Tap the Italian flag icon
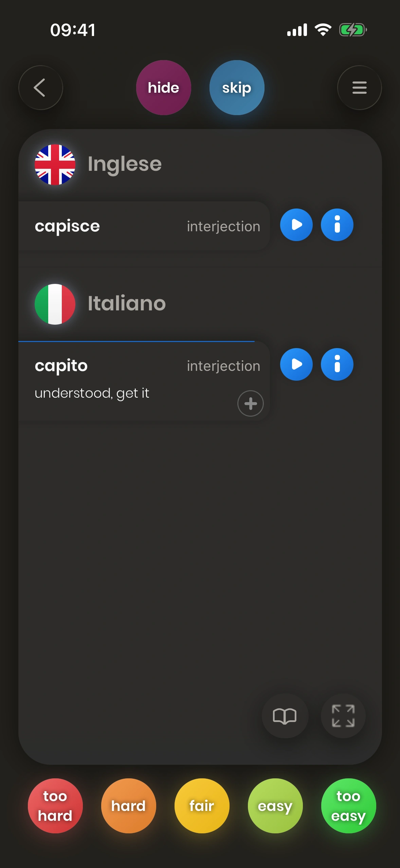This screenshot has width=400, height=868. pos(55,304)
